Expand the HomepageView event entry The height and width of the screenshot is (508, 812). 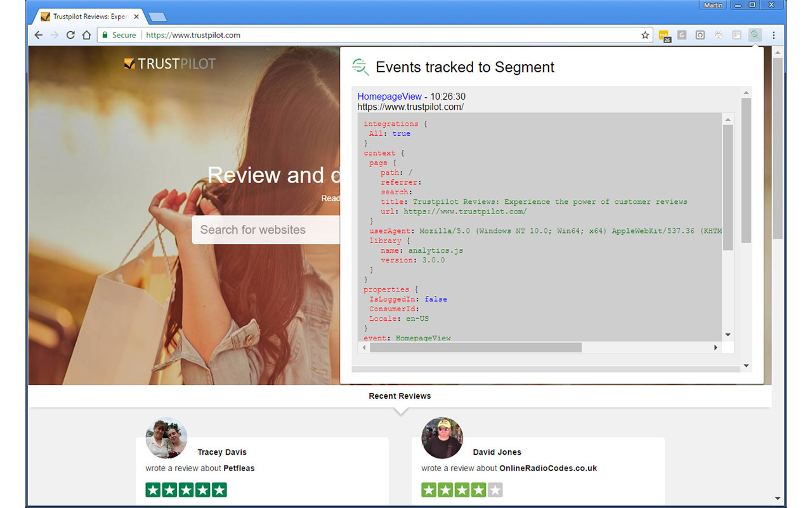pos(390,97)
